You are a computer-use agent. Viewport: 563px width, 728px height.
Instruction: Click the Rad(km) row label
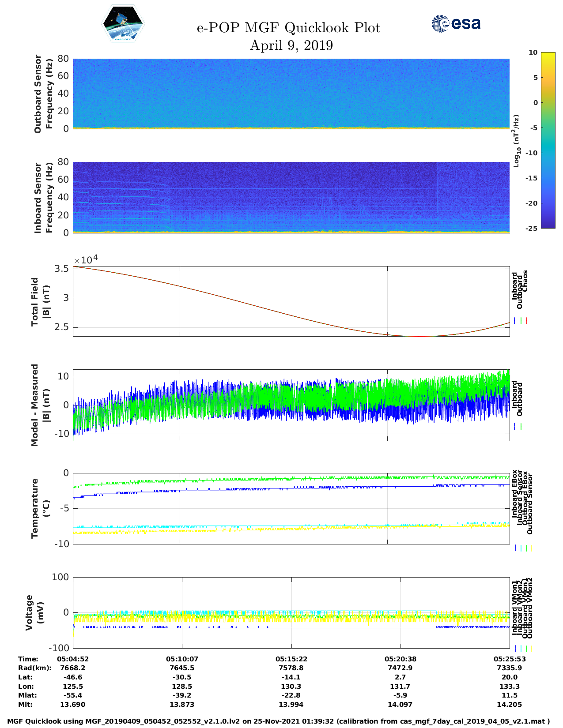[x=34, y=668]
